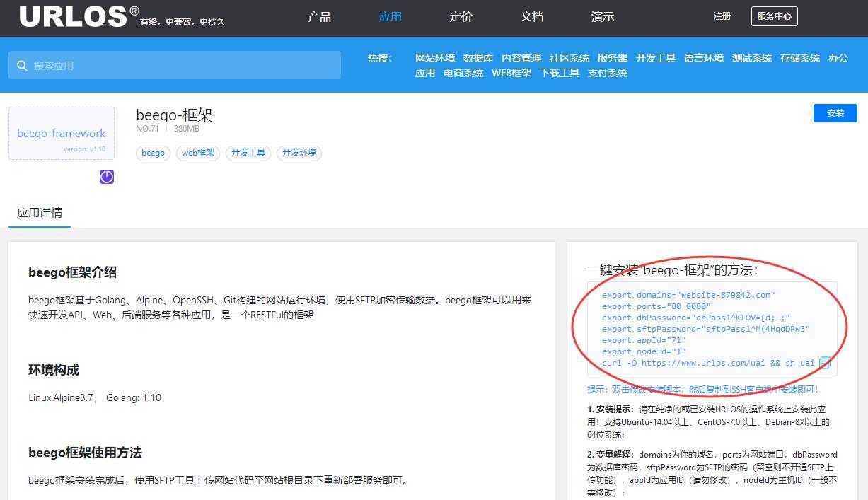The width and height of the screenshot is (868, 500).
Task: Select hot search 语言环境
Action: point(704,58)
